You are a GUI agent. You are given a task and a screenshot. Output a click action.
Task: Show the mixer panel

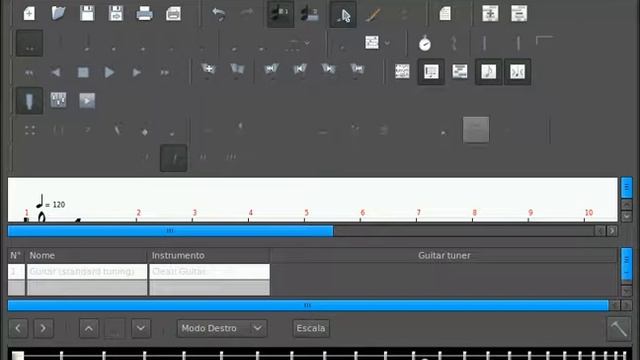pyautogui.click(x=58, y=100)
